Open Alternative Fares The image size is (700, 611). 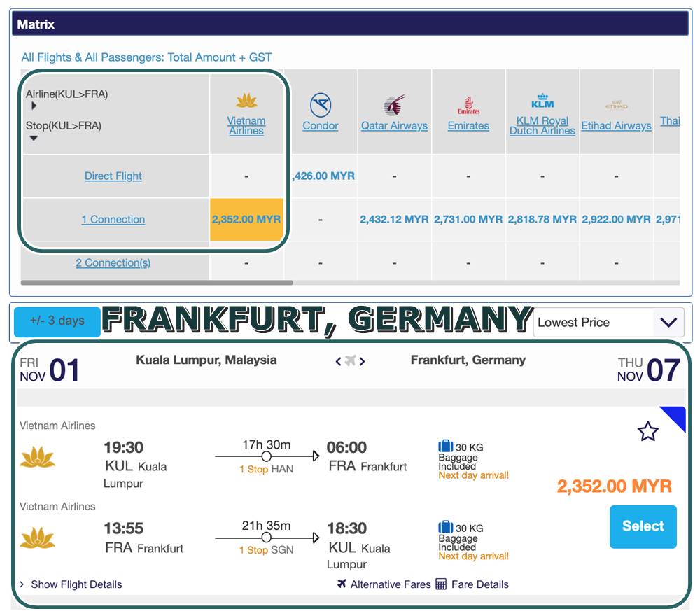tap(384, 584)
